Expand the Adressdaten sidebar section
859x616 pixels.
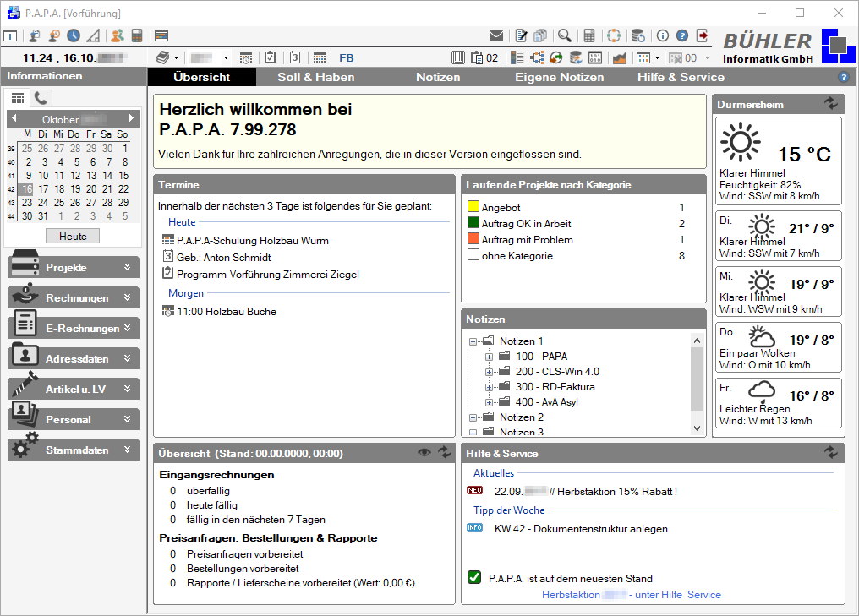point(74,358)
